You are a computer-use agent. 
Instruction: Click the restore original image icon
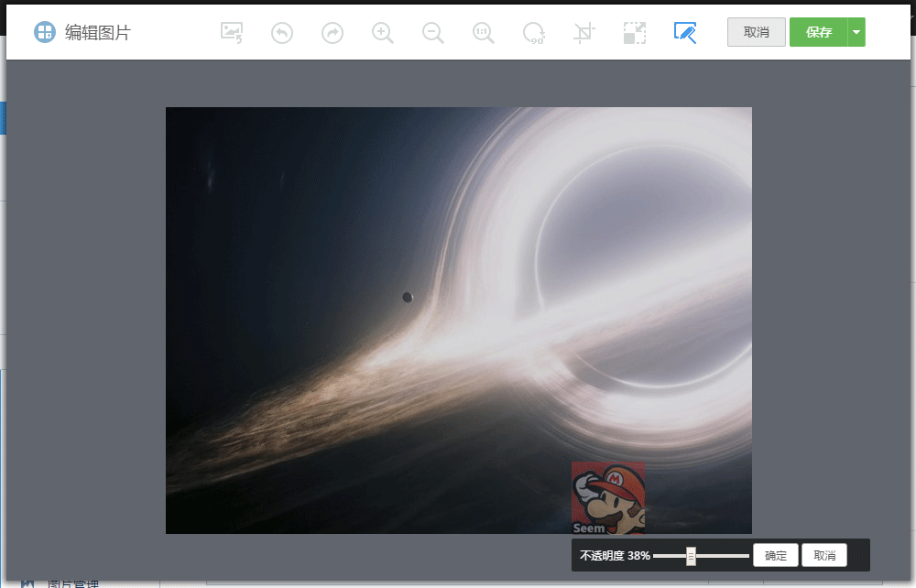[x=232, y=33]
